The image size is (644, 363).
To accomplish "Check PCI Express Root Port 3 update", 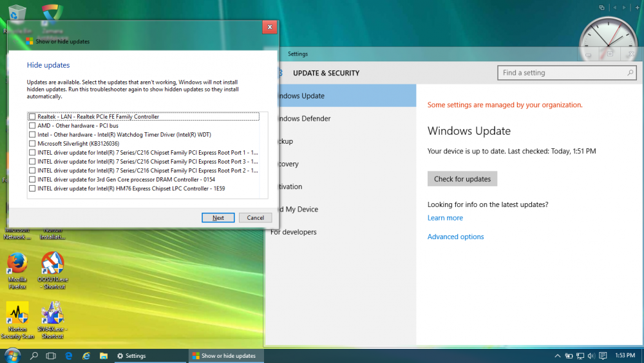I will click(32, 162).
